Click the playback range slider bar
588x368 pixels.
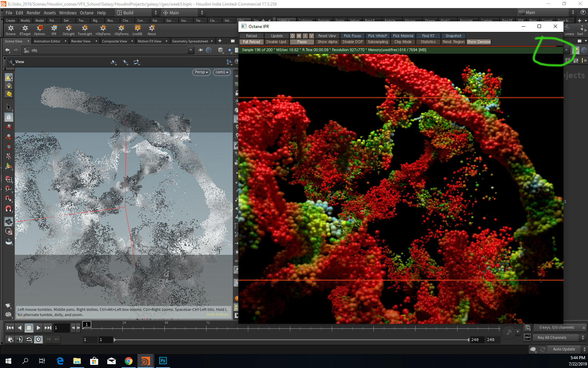click(291, 340)
